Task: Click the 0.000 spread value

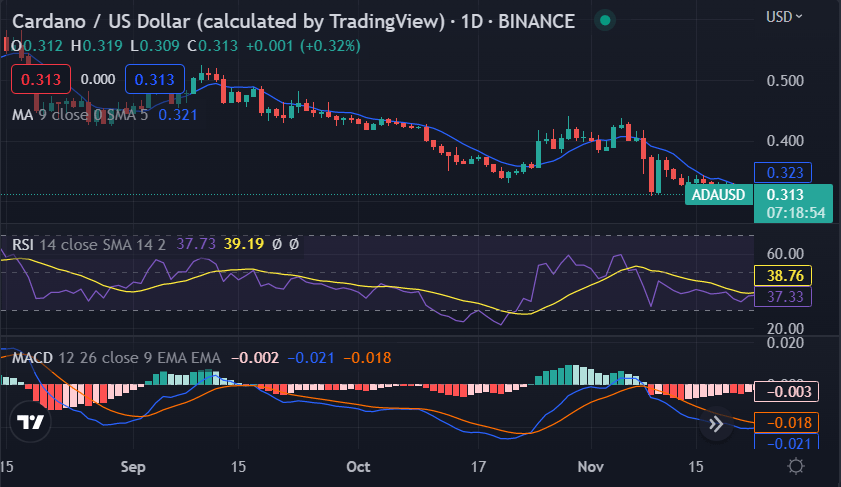Action: point(98,79)
